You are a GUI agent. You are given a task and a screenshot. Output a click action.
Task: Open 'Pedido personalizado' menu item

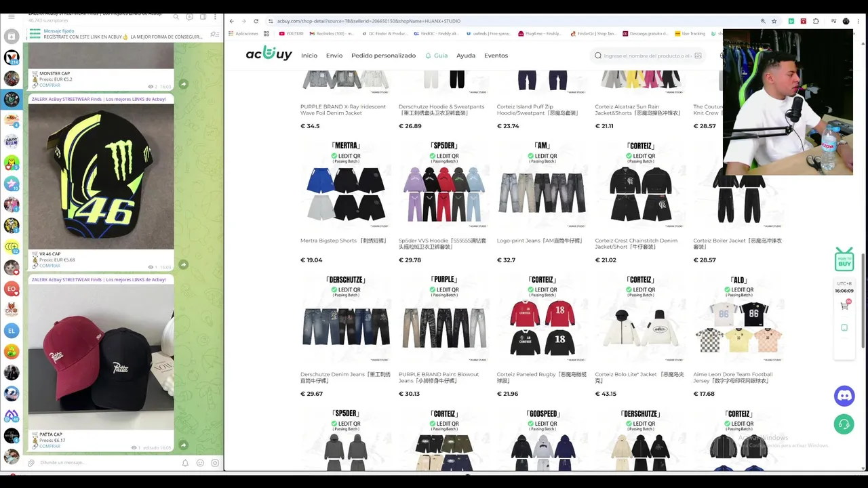383,56
